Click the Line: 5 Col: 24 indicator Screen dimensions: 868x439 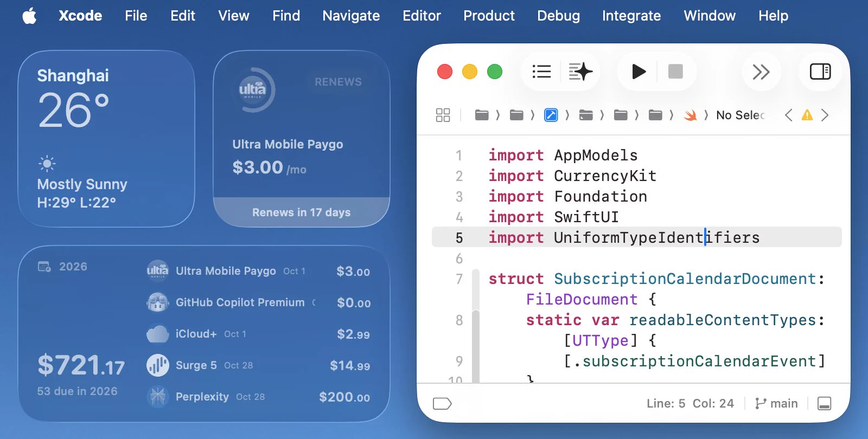coord(690,403)
